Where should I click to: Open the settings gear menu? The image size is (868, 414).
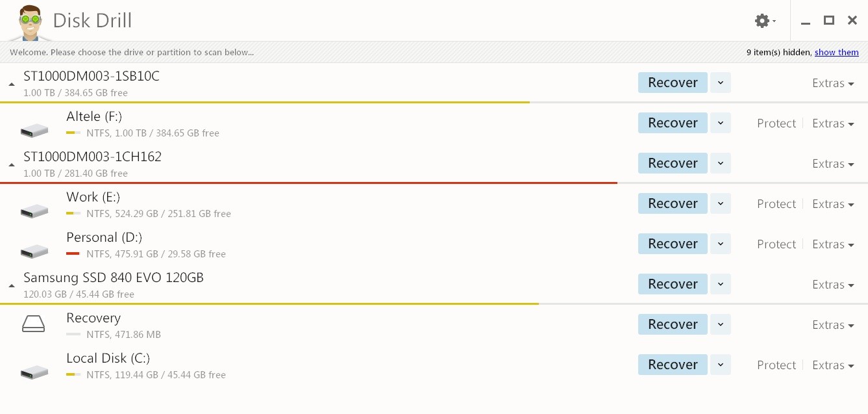(x=765, y=21)
